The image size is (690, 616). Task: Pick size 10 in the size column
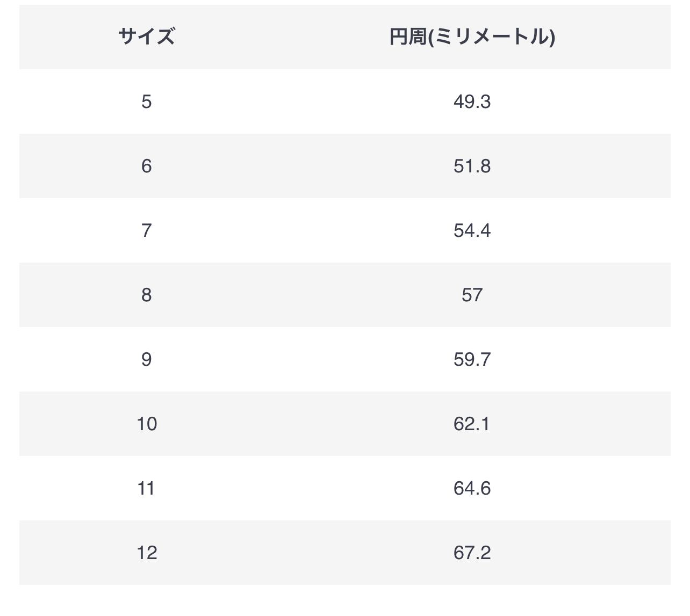click(146, 424)
